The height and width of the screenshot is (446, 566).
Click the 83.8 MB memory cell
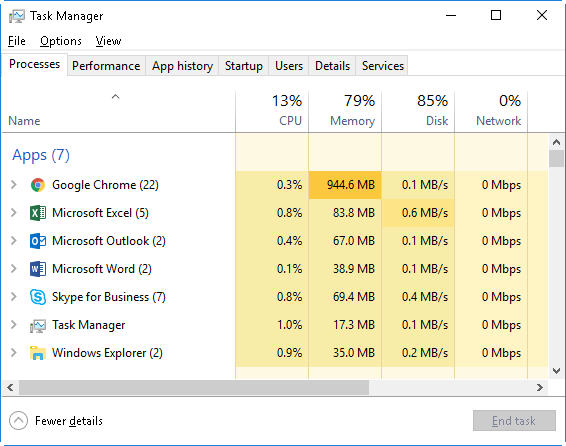coord(345,213)
